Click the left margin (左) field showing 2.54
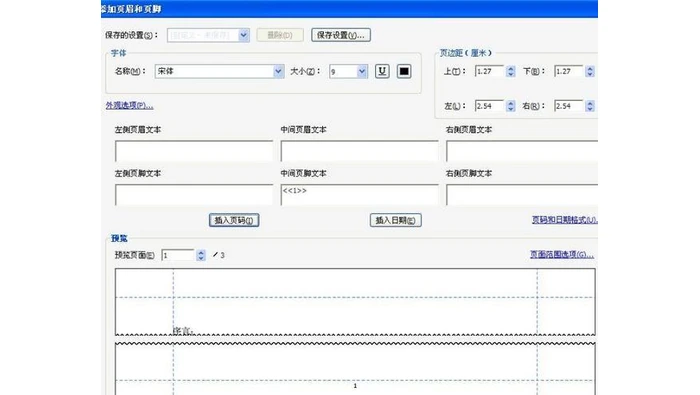Image resolution: width=700 pixels, height=395 pixels. tap(490, 106)
